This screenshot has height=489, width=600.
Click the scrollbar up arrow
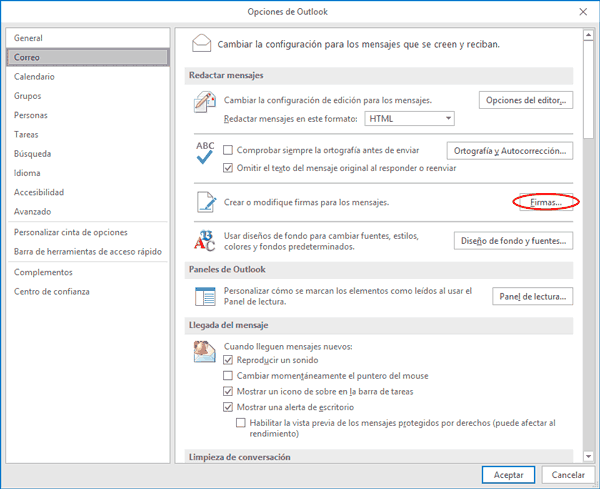pyautogui.click(x=588, y=35)
